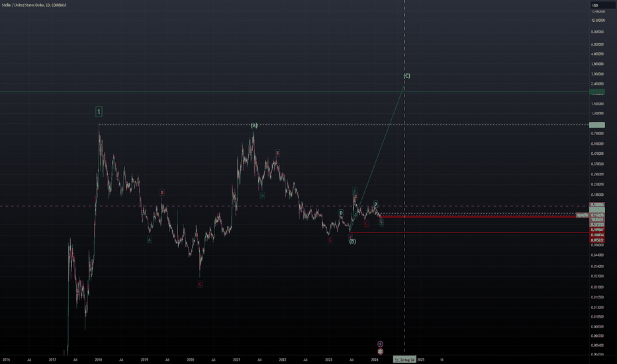Select the red B label near late 2021

coord(277,153)
